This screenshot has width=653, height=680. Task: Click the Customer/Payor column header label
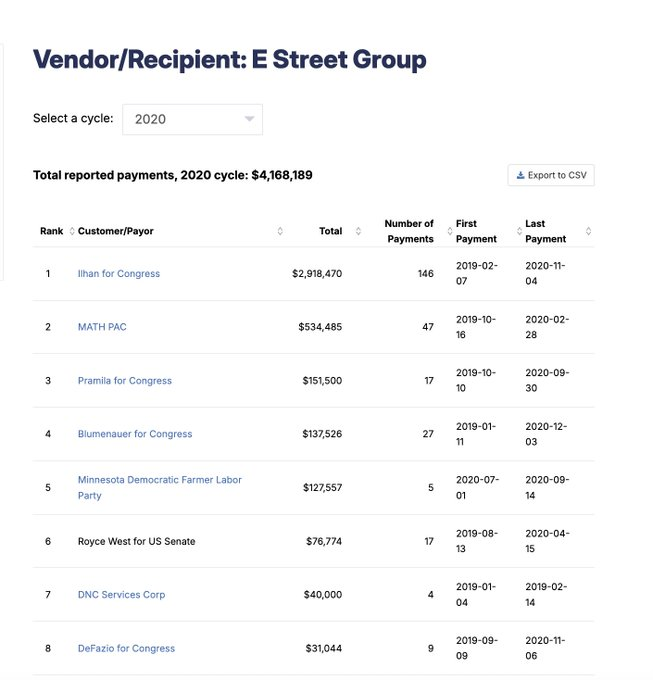[115, 231]
